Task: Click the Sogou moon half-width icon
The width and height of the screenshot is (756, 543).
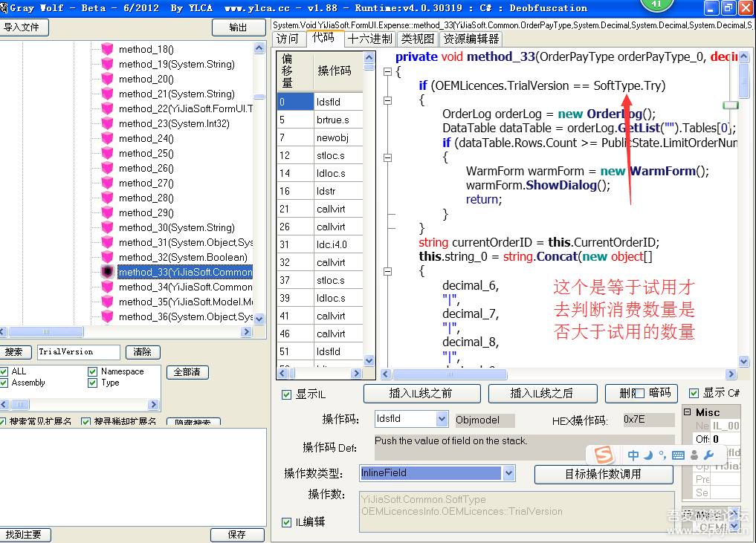Action: click(647, 455)
